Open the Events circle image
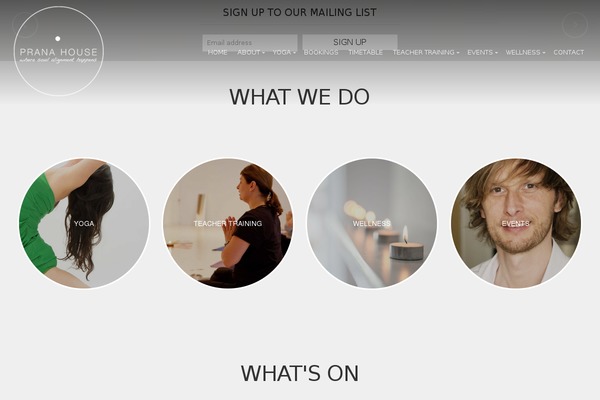The height and width of the screenshot is (400, 600). tap(515, 223)
